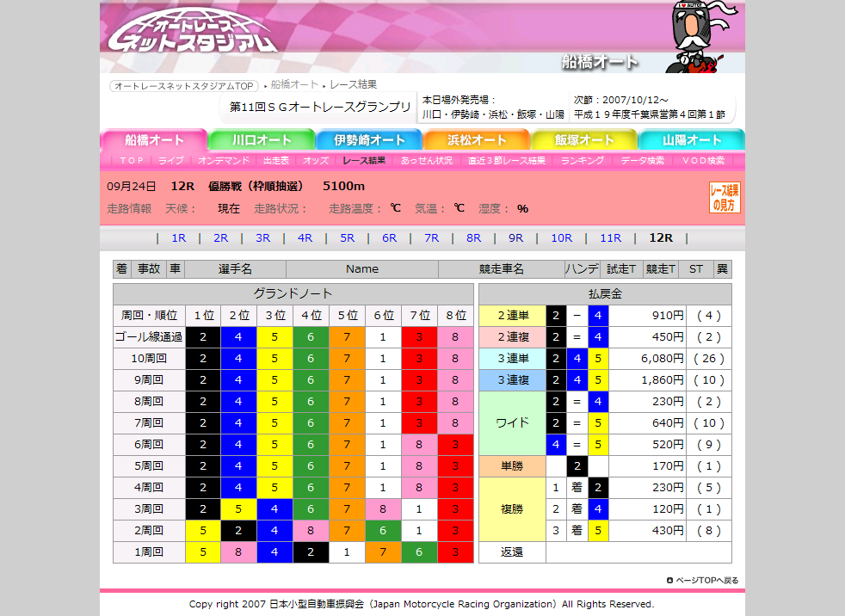Click the ページTOPへ戻る arrow icon
The width and height of the screenshot is (845, 616).
click(x=669, y=581)
